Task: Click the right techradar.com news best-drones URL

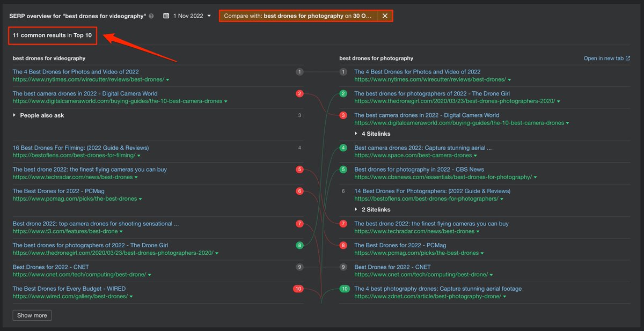Action: pos(414,232)
